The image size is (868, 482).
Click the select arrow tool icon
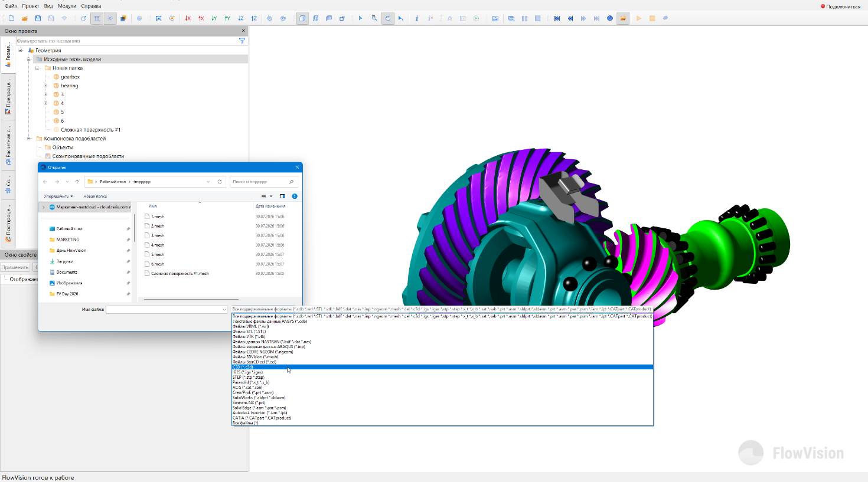pos(360,18)
